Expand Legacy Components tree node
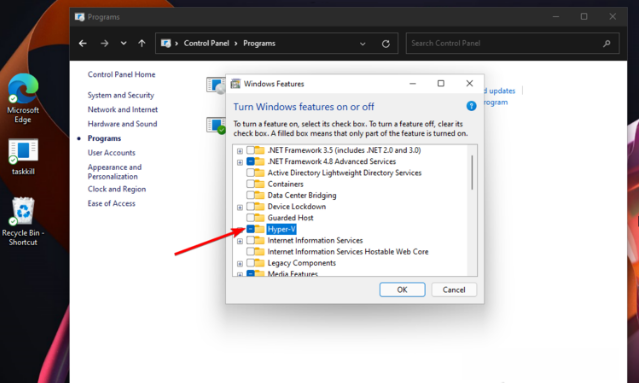639x383 pixels. pyautogui.click(x=240, y=264)
